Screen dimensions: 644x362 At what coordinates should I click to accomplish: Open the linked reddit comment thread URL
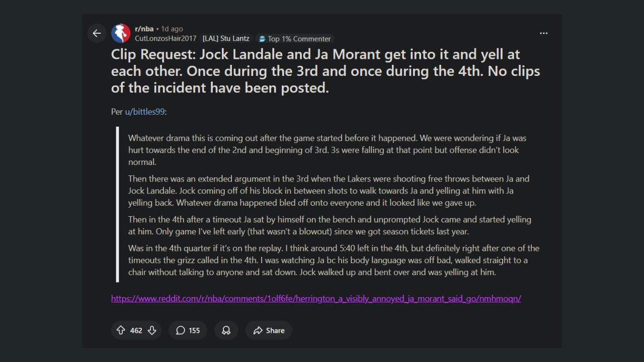[316, 298]
